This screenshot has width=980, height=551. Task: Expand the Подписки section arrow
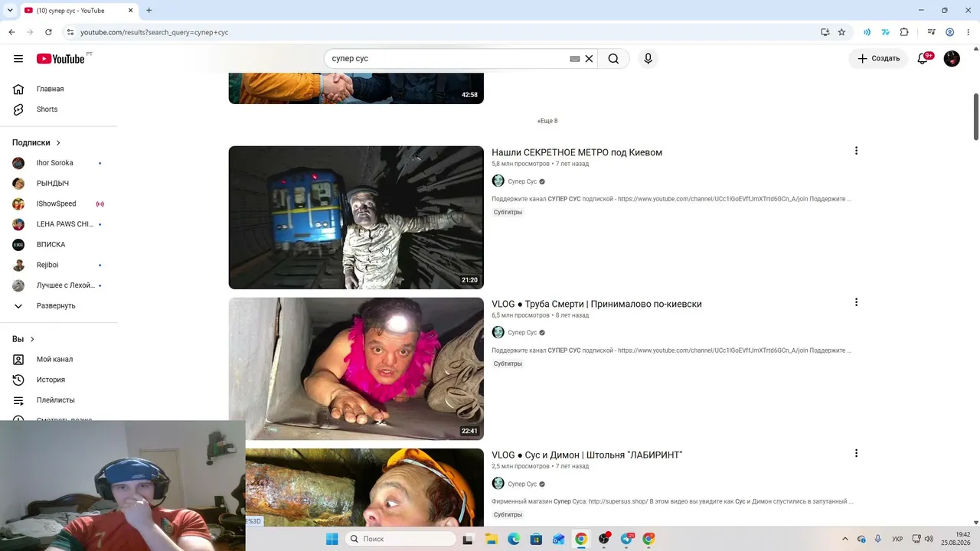(57, 143)
